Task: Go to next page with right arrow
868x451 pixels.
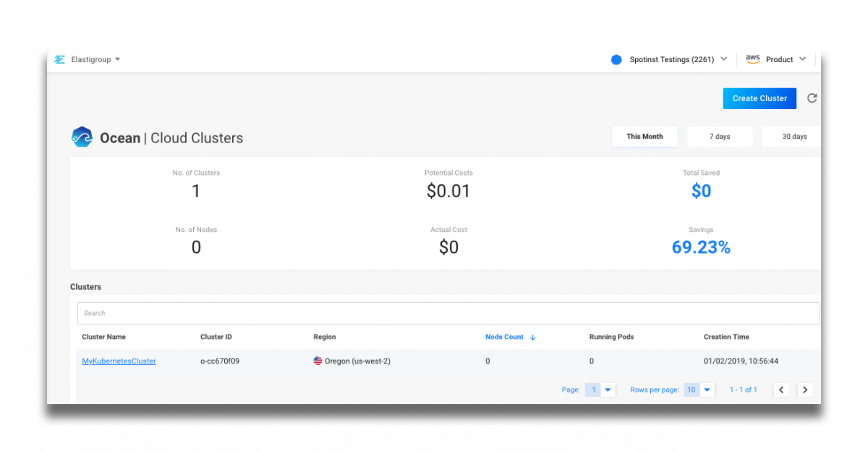Action: point(804,390)
